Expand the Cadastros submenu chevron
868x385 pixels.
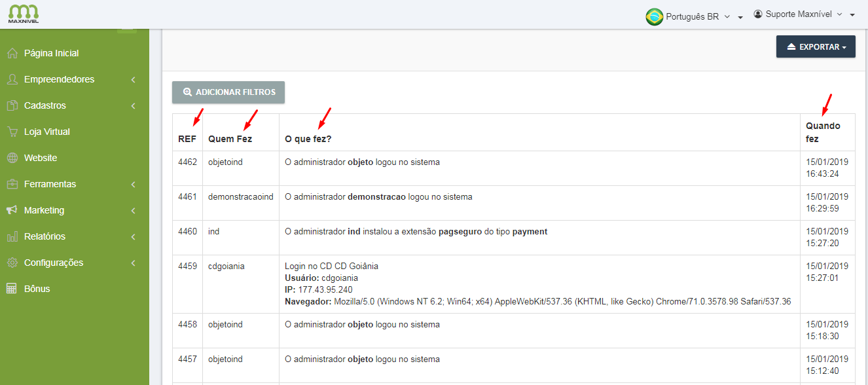click(133, 106)
